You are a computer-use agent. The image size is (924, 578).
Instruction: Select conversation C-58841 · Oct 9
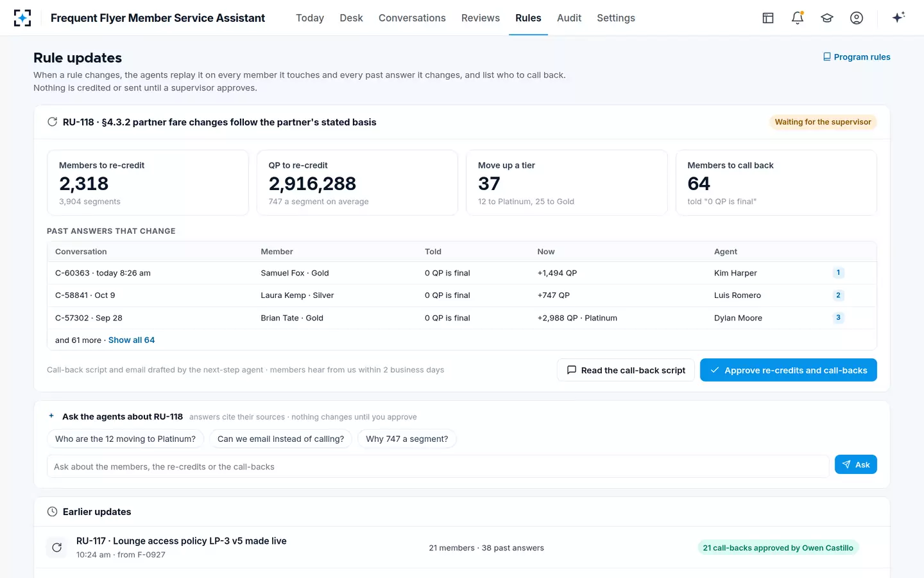[x=85, y=295]
